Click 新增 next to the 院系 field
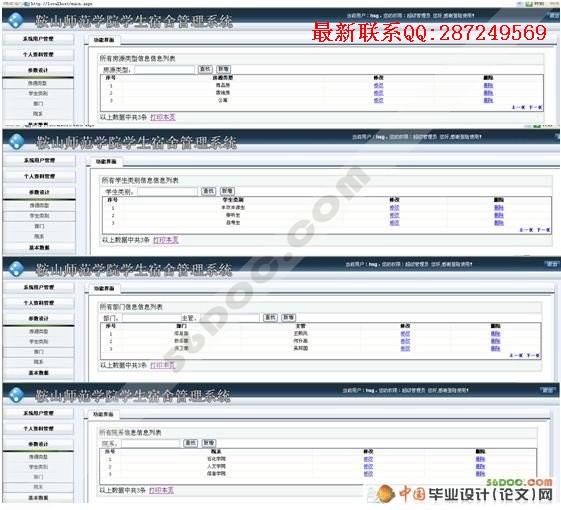 click(209, 443)
